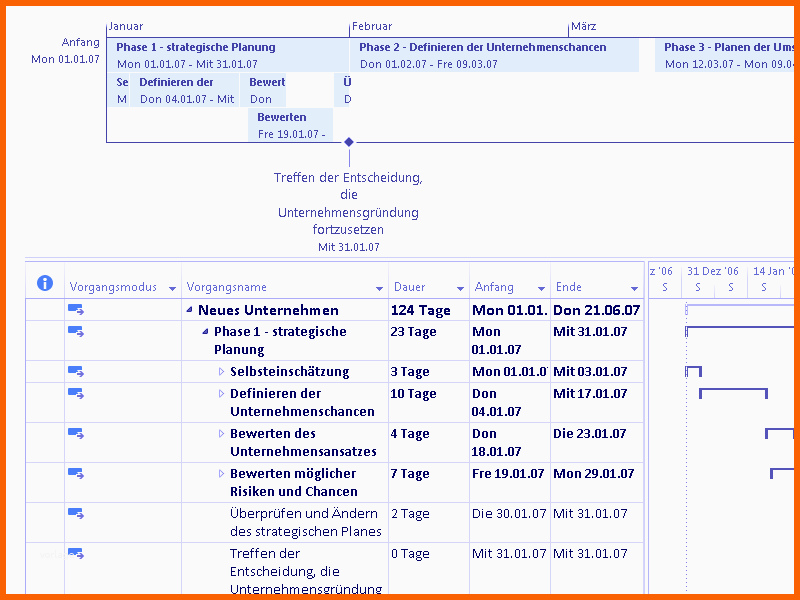Select Phase 3 bar in the timeline
800x600 pixels.
click(x=724, y=55)
